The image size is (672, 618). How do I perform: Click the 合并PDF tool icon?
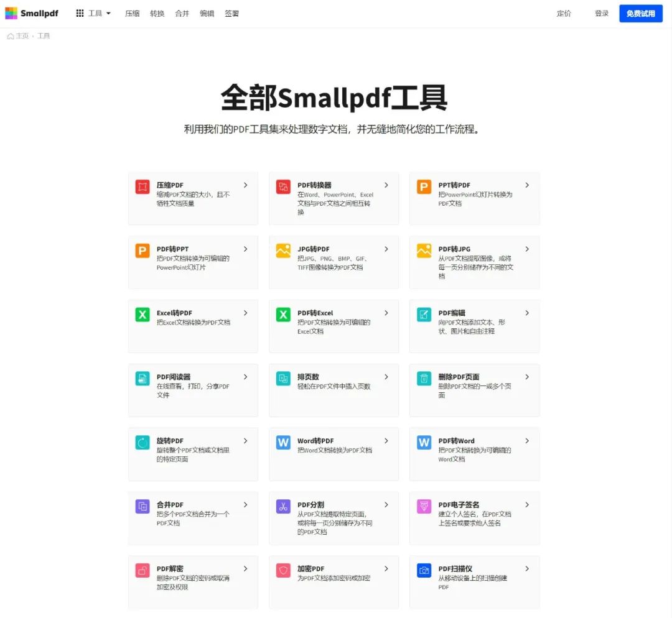point(142,505)
